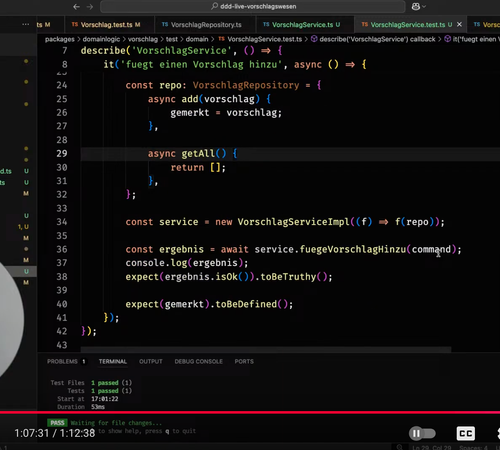This screenshot has width=500, height=450.
Task: Switch to the Vorschlag.test.ts tab
Action: (106, 25)
